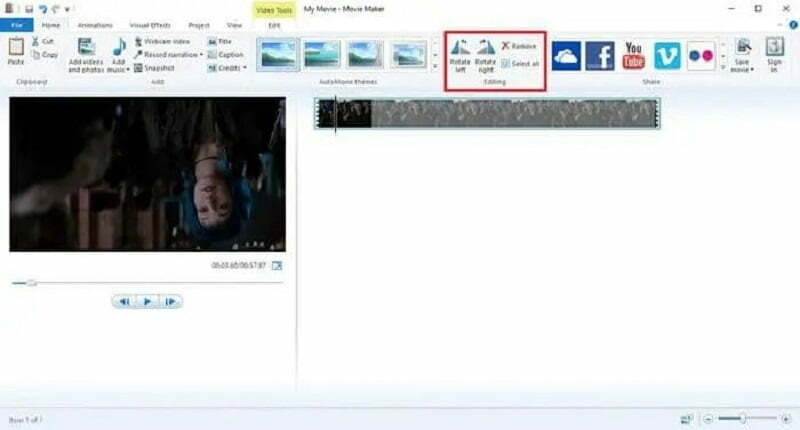Viewport: 800px width, 430px height.
Task: Share movie to Facebook
Action: click(599, 56)
